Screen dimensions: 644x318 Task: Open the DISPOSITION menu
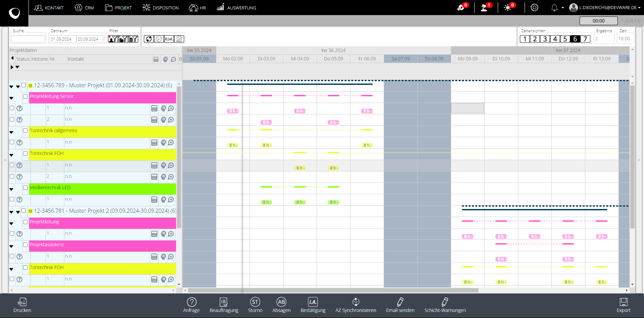click(x=161, y=8)
